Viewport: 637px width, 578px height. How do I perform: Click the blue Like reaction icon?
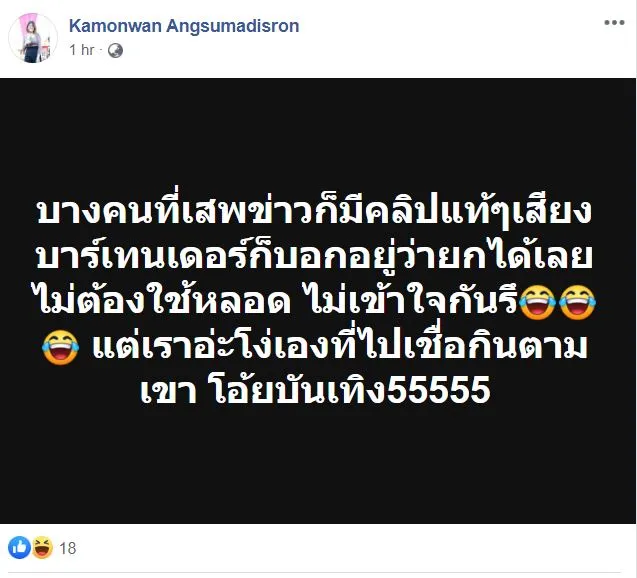point(19,548)
